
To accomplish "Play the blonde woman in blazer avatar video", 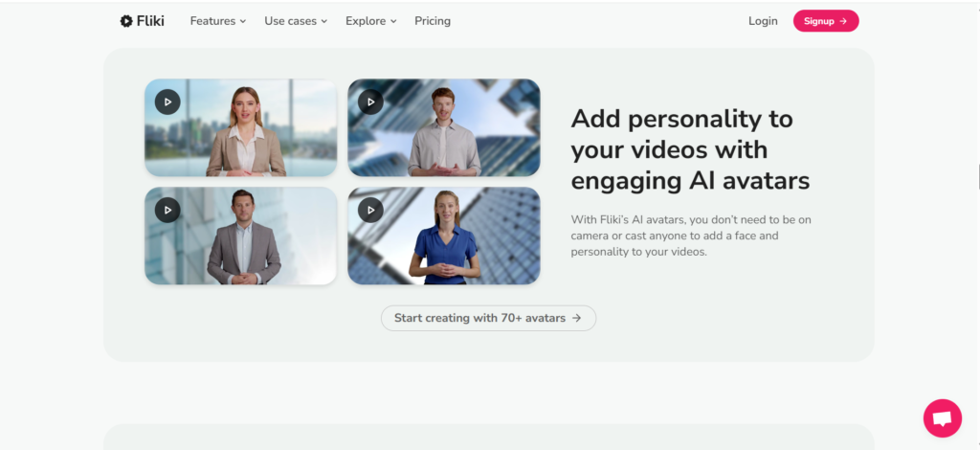I will click(x=167, y=101).
